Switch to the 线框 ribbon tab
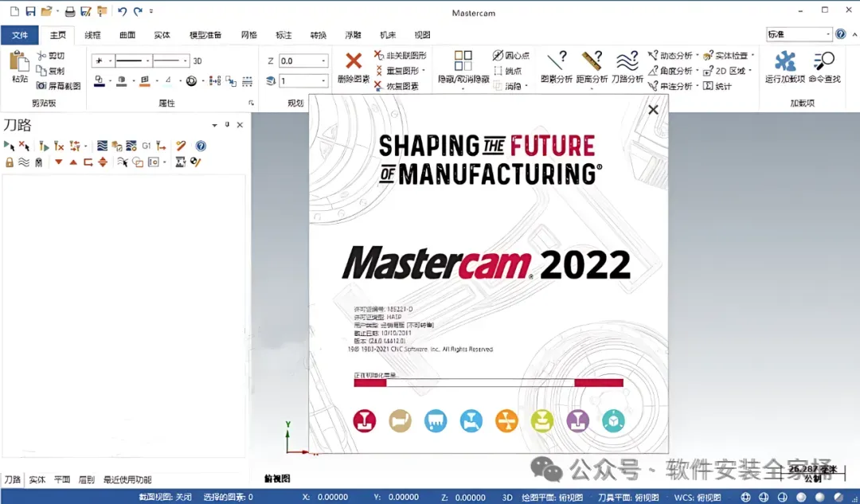 pos(92,35)
